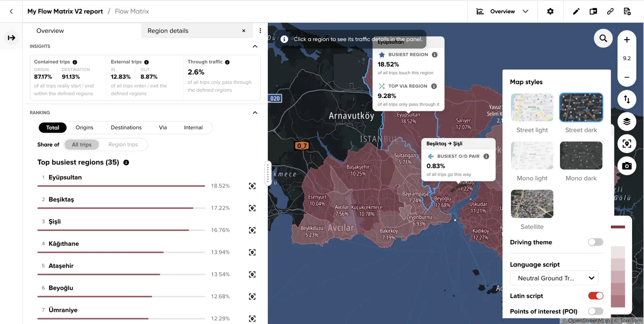Focus map on Ümraniye row

pos(252,319)
